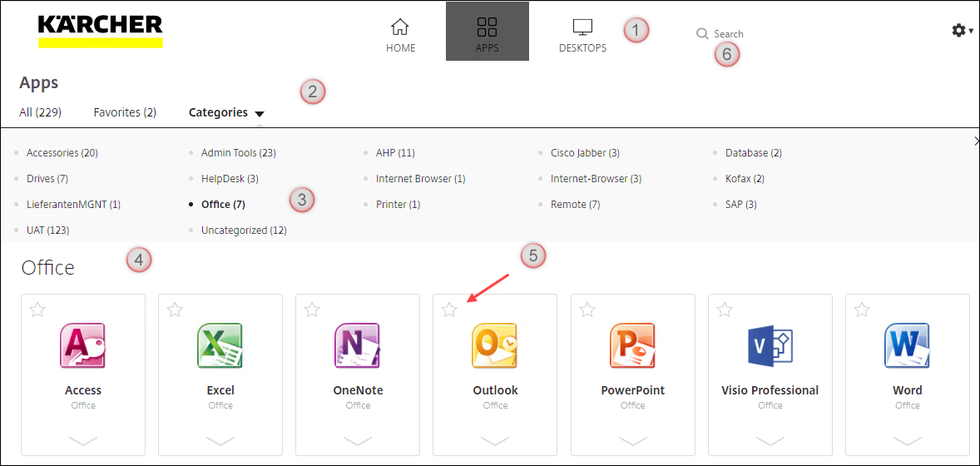Select the LieferantenMGNT (1) category
The image size is (980, 466).
coord(74,204)
